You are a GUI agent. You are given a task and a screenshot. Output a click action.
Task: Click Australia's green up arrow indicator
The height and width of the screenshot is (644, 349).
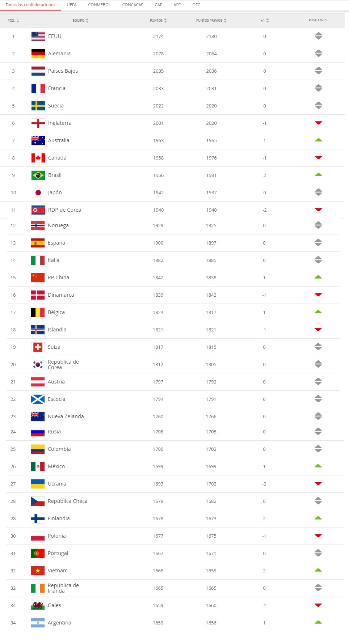[318, 140]
